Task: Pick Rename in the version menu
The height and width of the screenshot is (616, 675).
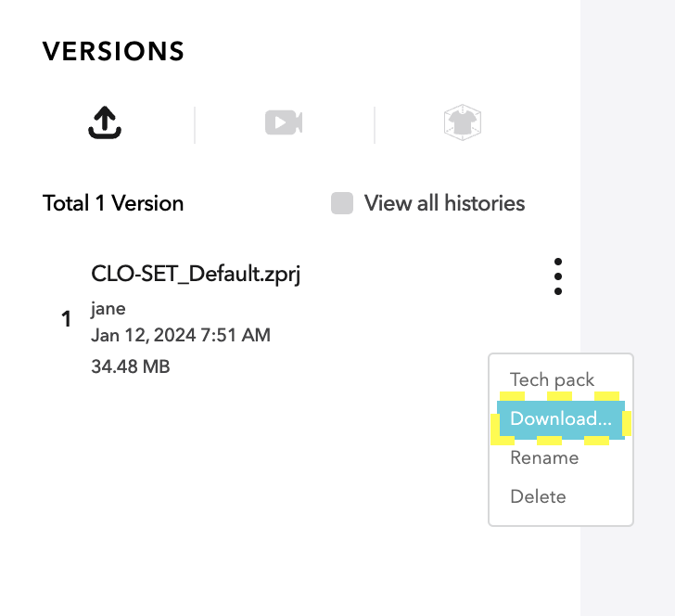Action: click(x=544, y=458)
